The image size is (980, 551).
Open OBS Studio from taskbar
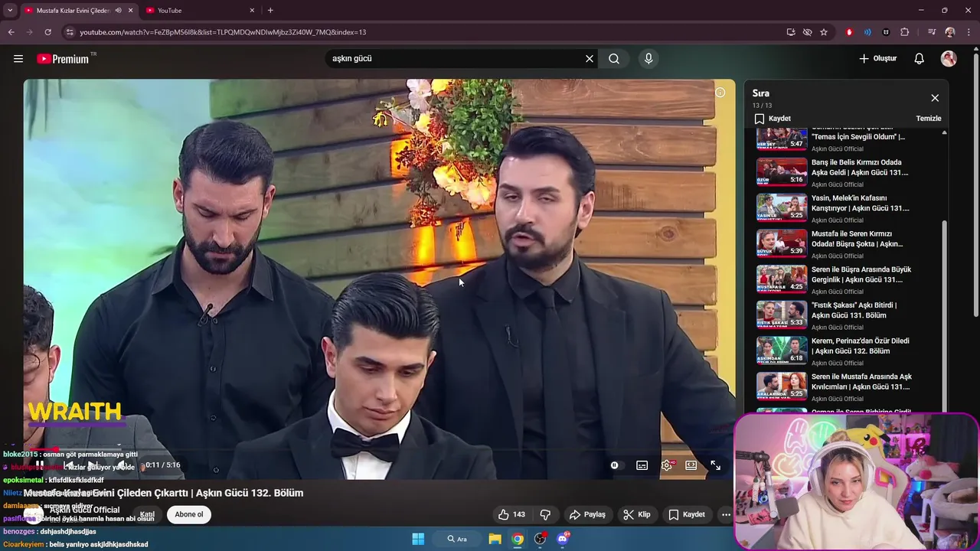pyautogui.click(x=540, y=539)
